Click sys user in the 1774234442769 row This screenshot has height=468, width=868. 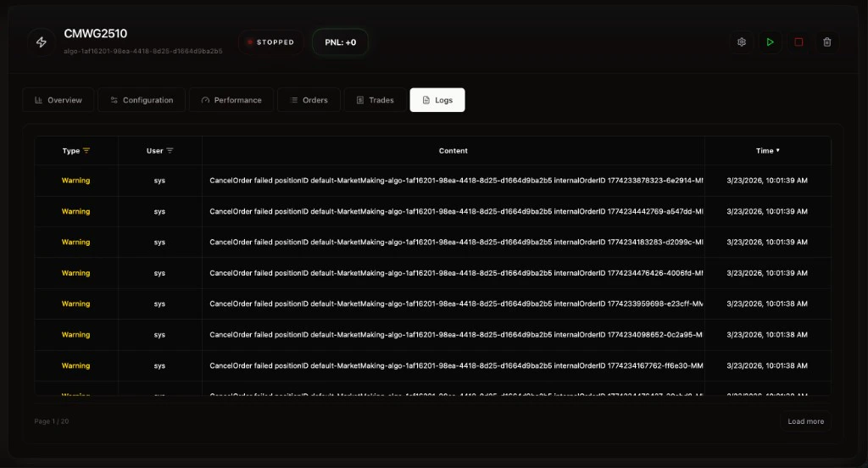[x=159, y=212]
